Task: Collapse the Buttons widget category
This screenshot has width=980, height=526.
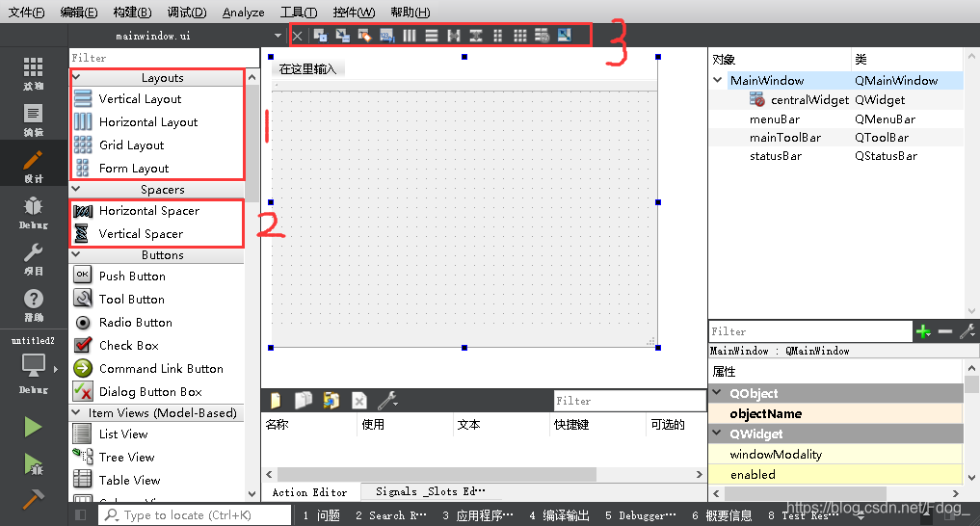Action: click(x=76, y=254)
